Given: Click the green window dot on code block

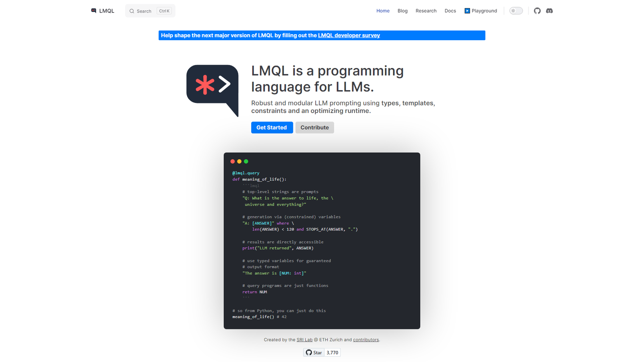Looking at the screenshot, I should [x=246, y=161].
